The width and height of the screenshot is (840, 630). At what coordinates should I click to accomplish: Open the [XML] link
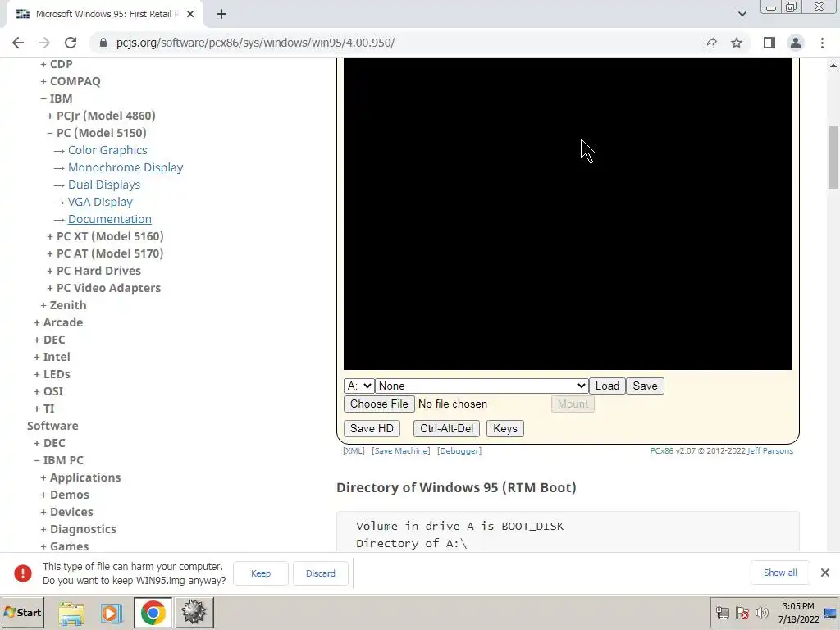coord(354,450)
